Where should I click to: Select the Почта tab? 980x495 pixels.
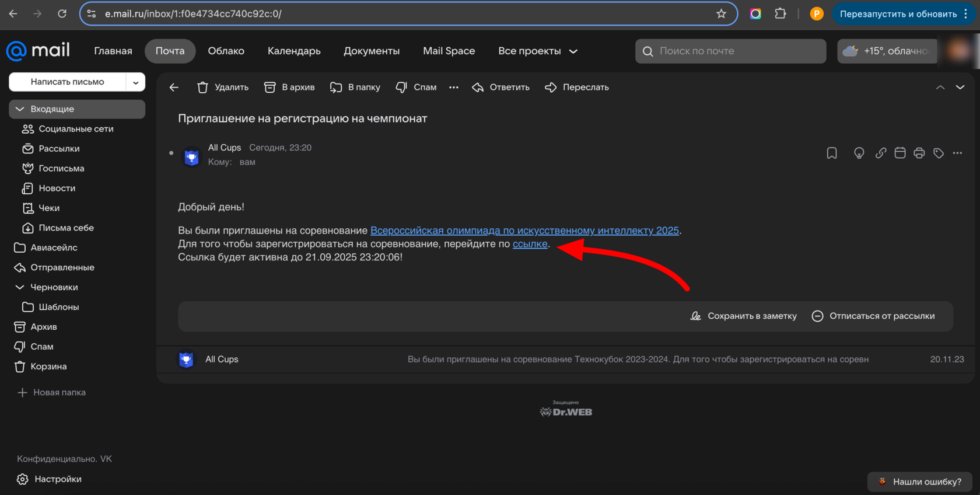(170, 51)
